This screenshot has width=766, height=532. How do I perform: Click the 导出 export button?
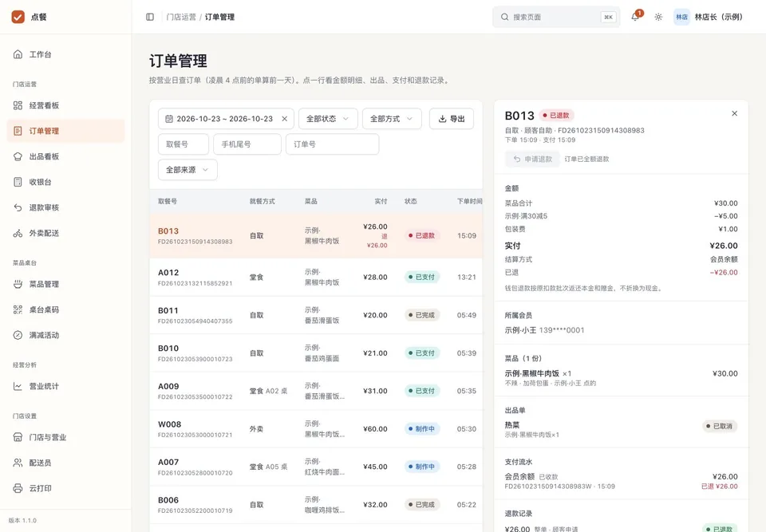click(452, 119)
